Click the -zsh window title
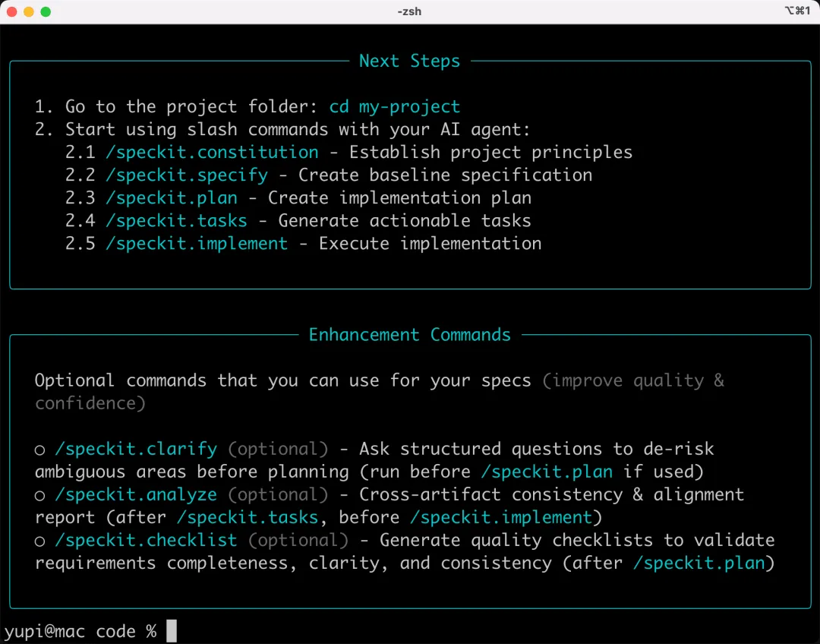Viewport: 820px width, 644px height. click(410, 12)
